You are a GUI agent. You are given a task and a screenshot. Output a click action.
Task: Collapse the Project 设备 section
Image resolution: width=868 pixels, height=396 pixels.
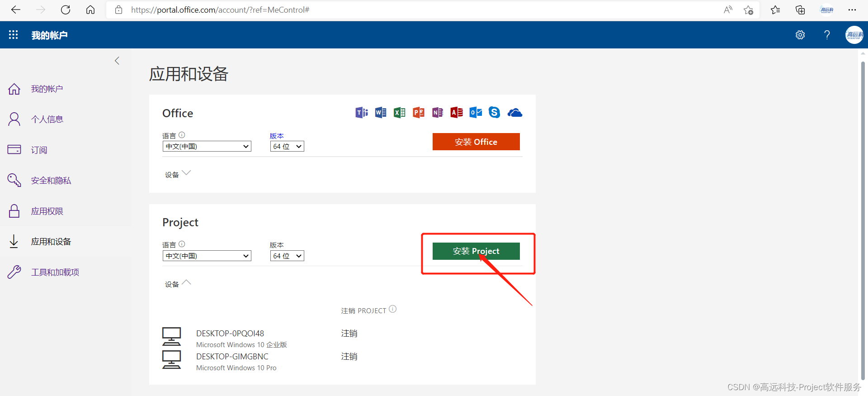178,284
